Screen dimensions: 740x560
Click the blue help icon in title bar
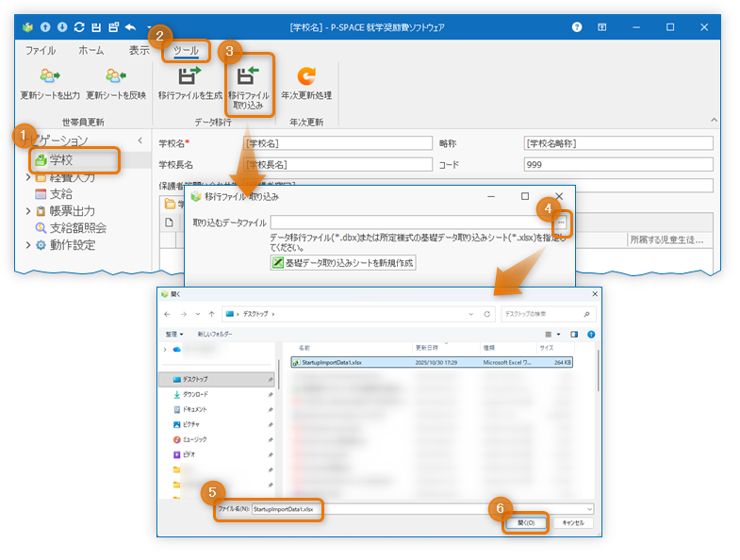coord(577,27)
